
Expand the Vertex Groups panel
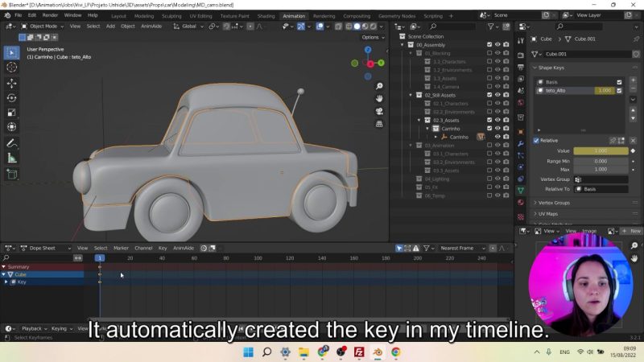(x=554, y=203)
